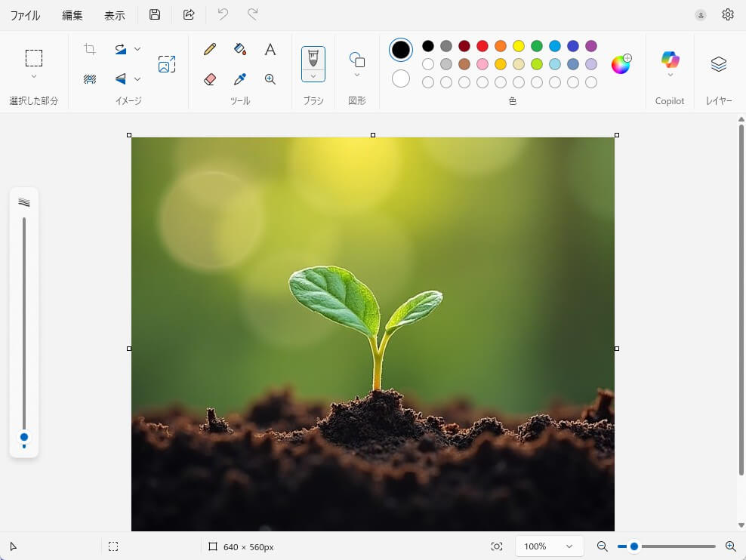Image resolution: width=746 pixels, height=560 pixels.
Task: Open the ファイル menu
Action: click(x=25, y=15)
